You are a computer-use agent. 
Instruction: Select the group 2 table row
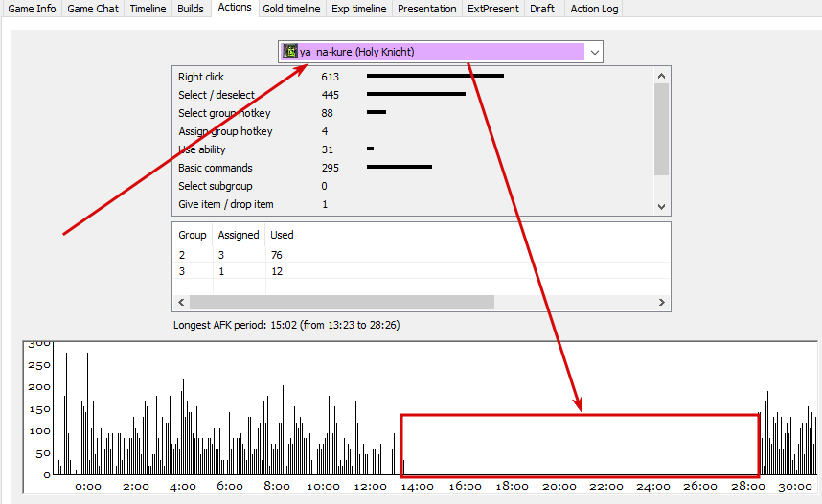pyautogui.click(x=422, y=255)
